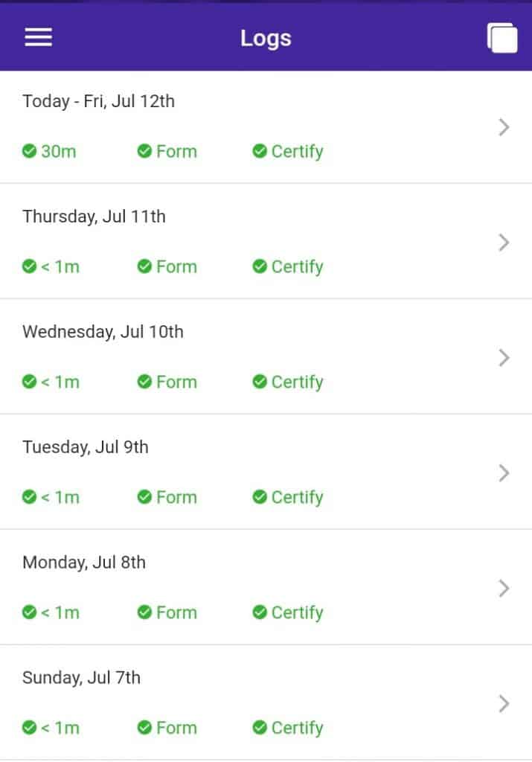Screen dimensions: 532x762
Task: Click the green check next to 30m
Action: [x=30, y=151]
